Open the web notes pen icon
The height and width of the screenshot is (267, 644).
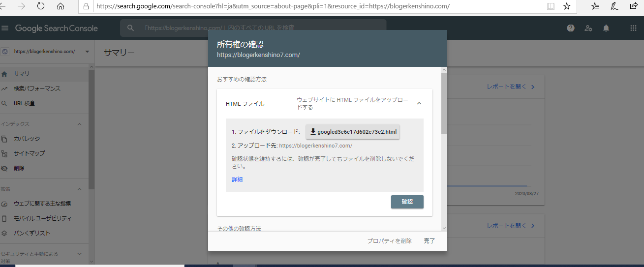click(x=614, y=6)
